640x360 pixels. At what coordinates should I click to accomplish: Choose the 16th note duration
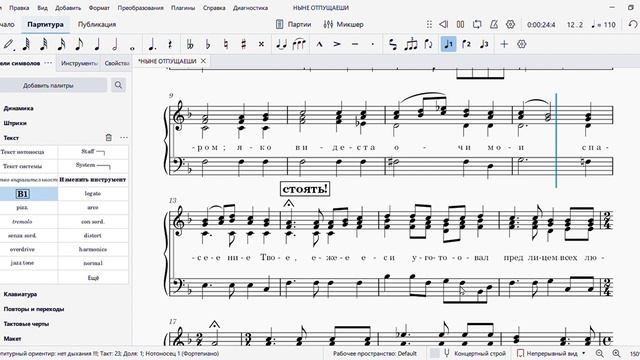tap(61, 44)
